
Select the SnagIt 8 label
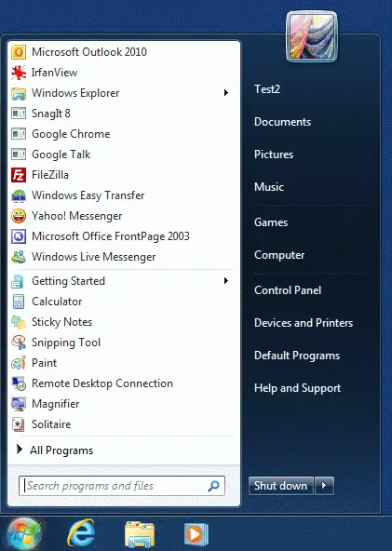tap(51, 114)
